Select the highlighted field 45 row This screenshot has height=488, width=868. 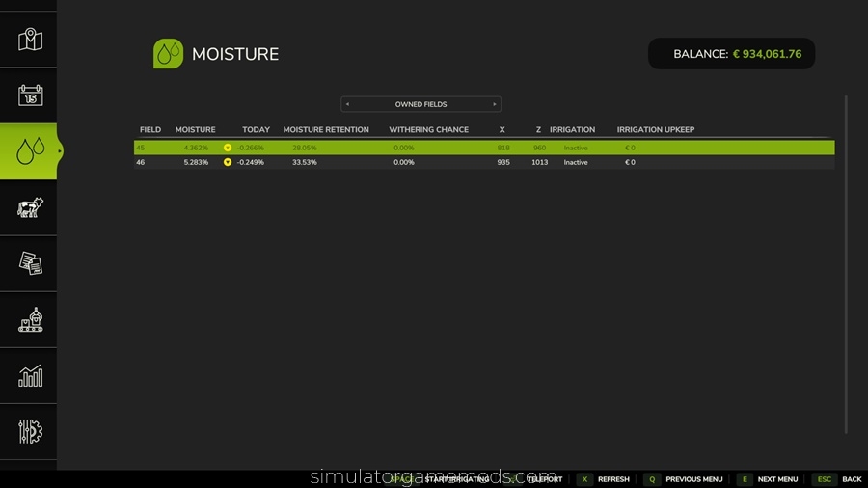[482, 148]
